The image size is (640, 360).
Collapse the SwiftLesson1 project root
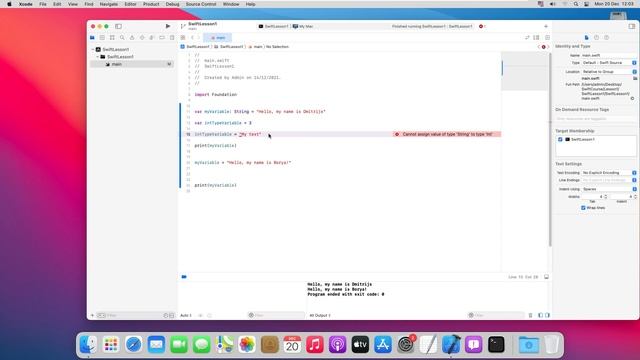(93, 49)
